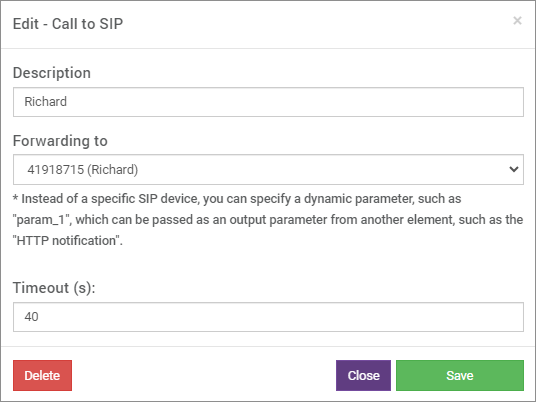Click the "param_1" text in the note
This screenshot has width=536, height=402.
(42, 220)
